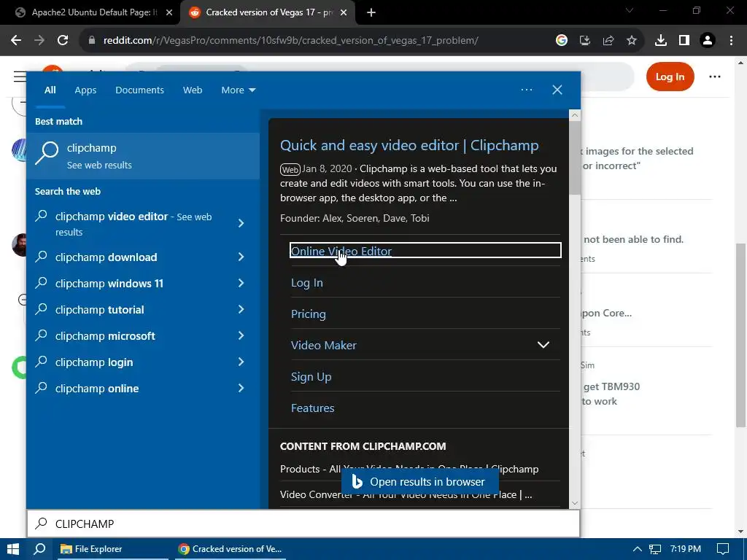Open Chrome profile avatar
This screenshot has width=747, height=560.
tap(708, 41)
